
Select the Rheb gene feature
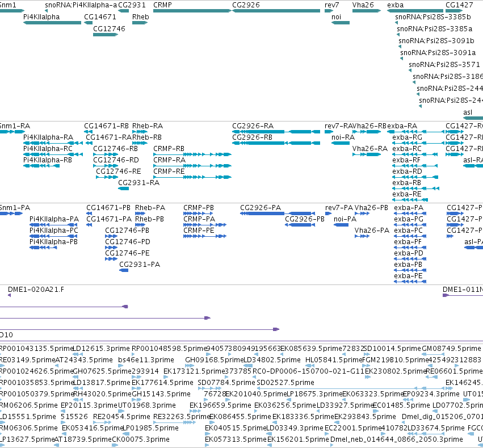click(x=140, y=23)
